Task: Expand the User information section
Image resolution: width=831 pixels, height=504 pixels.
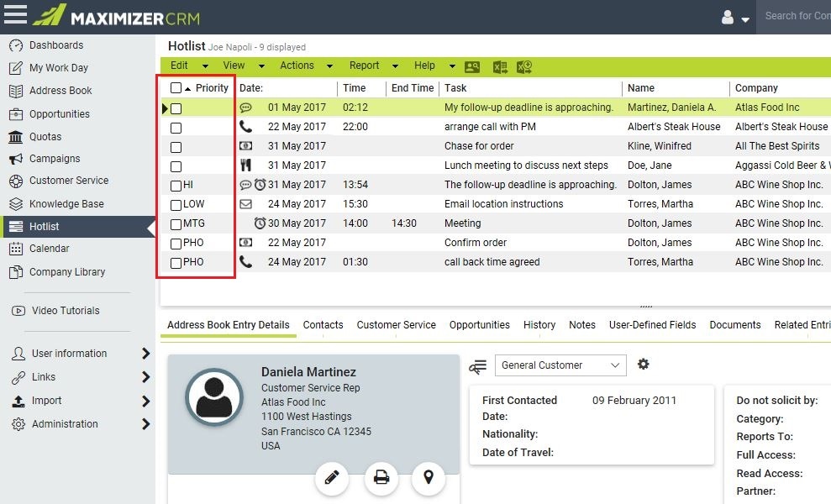Action: point(145,354)
